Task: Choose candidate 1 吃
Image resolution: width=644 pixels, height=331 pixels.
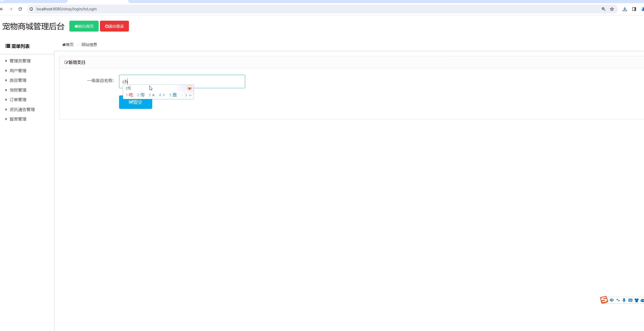Action: pyautogui.click(x=129, y=95)
